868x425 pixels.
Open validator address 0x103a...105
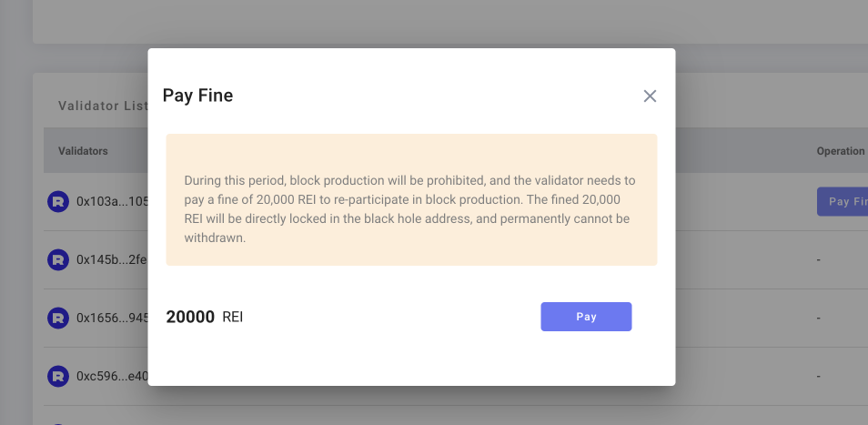[111, 202]
